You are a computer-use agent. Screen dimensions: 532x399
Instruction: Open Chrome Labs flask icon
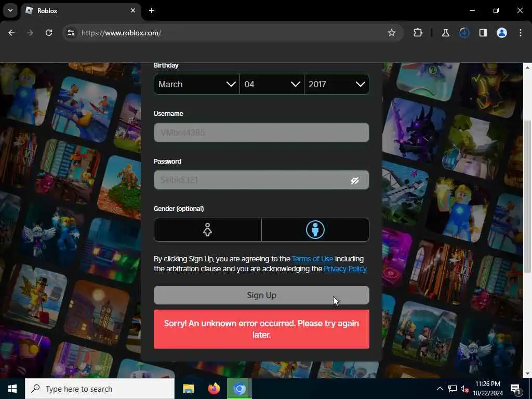point(445,33)
